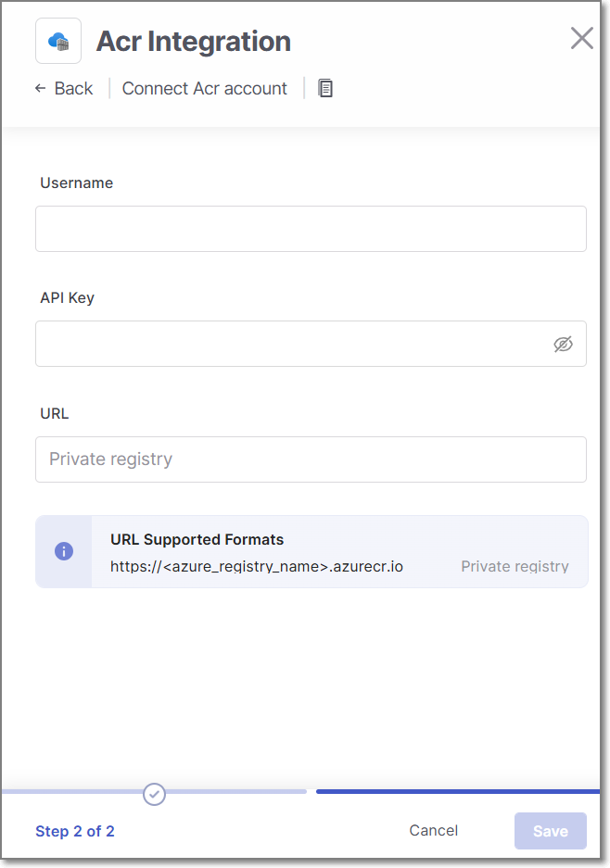610x868 pixels.
Task: Close the Acr Integration dialog
Action: (x=582, y=38)
